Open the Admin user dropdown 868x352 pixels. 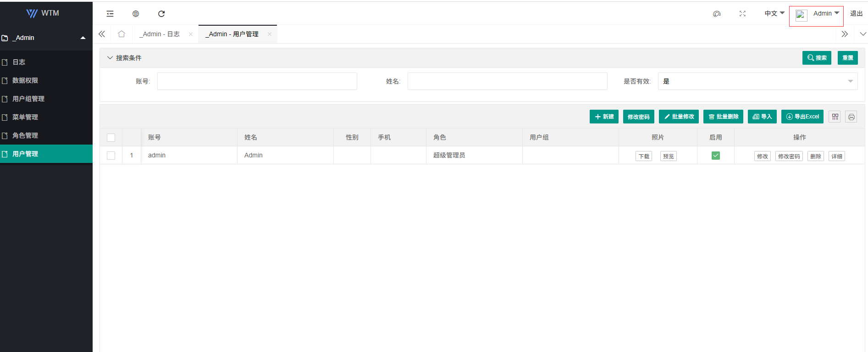826,13
